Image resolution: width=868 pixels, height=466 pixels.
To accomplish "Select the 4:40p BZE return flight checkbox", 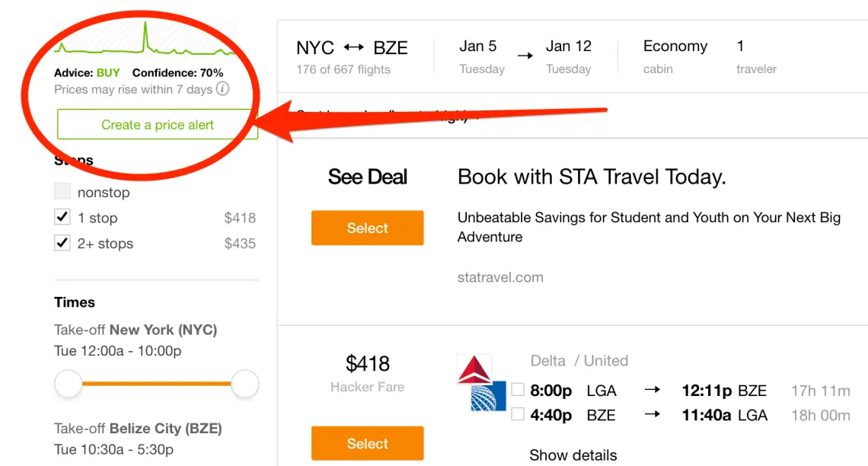I will click(518, 414).
